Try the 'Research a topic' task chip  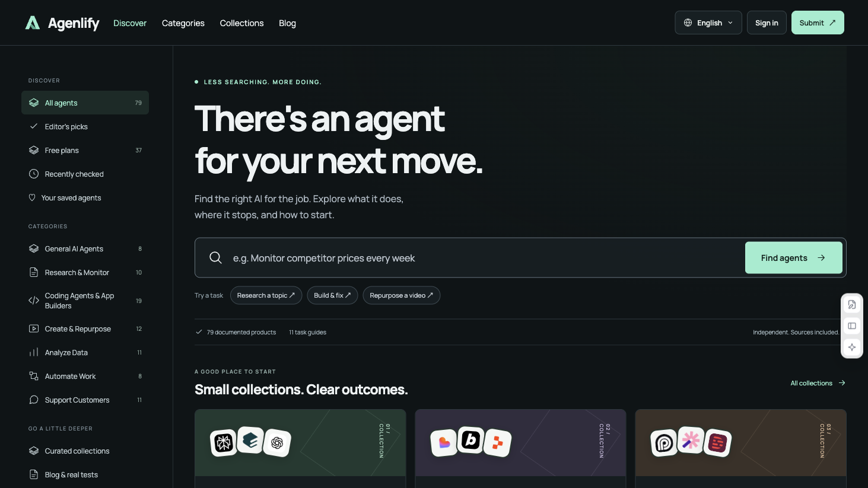[x=266, y=295]
